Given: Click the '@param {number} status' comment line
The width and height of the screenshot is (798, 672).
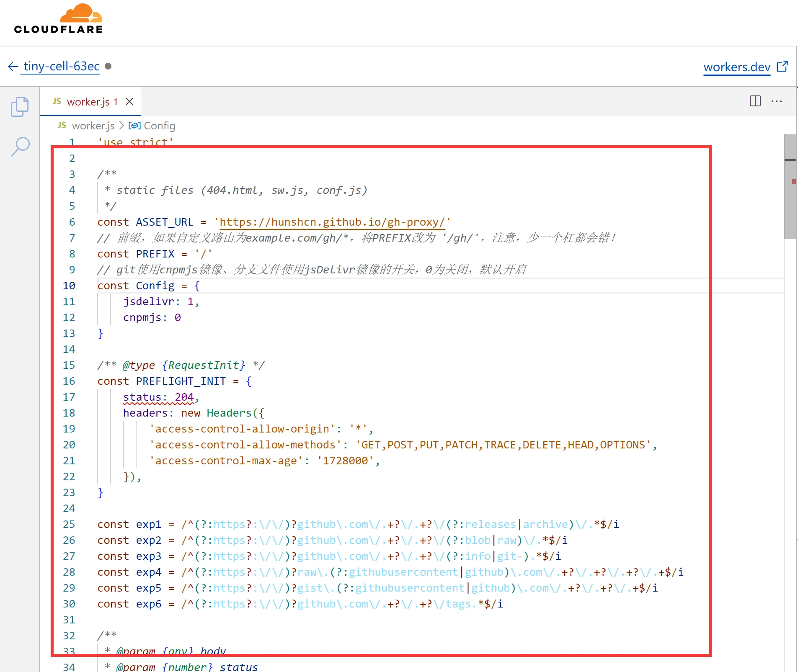Looking at the screenshot, I should [x=181, y=667].
